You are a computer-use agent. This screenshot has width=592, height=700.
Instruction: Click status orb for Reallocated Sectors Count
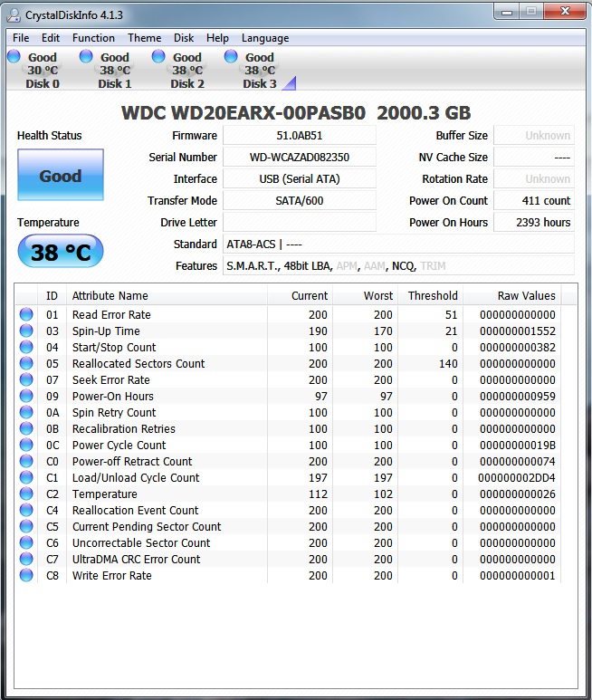26,363
